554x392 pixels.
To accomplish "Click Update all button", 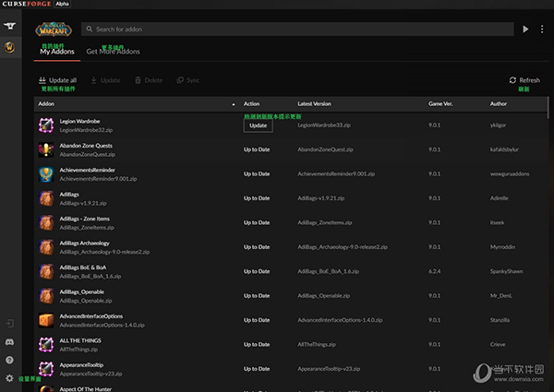I will (x=57, y=80).
